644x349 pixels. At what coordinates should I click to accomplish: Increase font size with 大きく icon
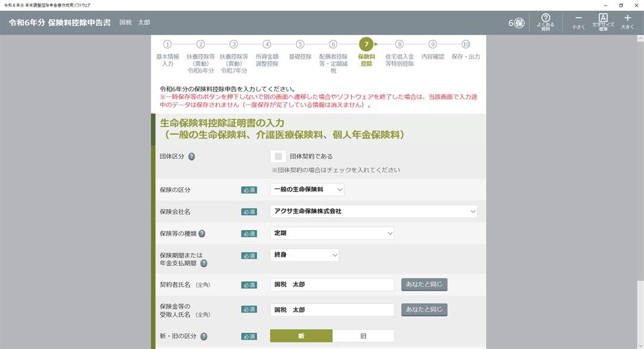coord(627,22)
